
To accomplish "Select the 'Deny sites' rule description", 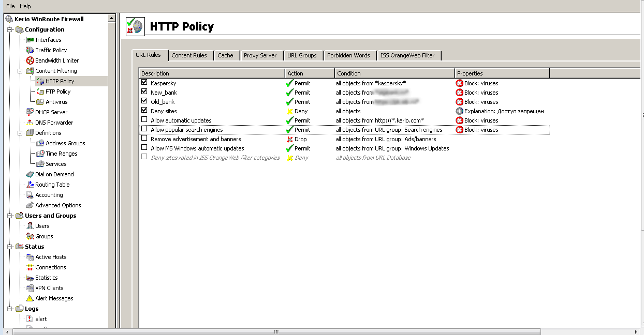I will pos(164,111).
